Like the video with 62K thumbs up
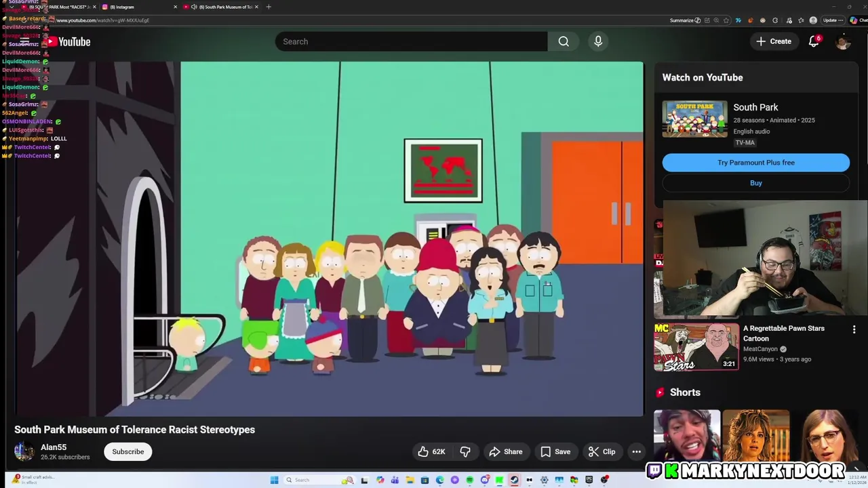The height and width of the screenshot is (488, 868). (x=431, y=451)
